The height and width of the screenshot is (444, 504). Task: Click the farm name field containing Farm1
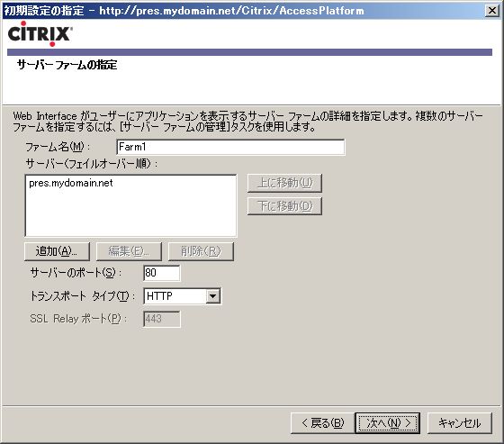coord(230,147)
